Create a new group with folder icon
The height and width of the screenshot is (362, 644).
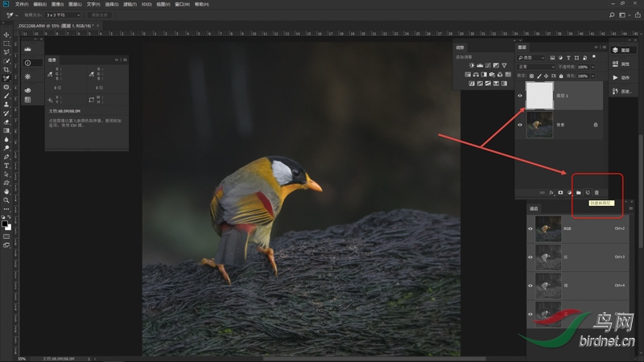pos(579,193)
